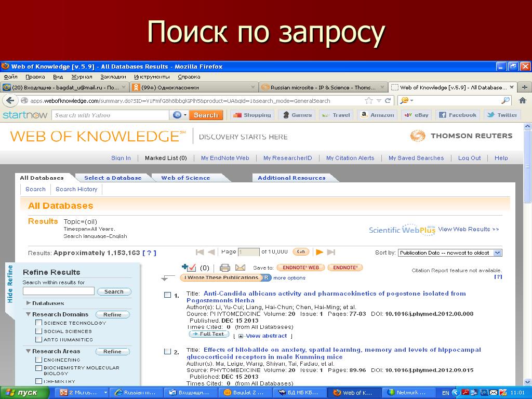Open the eBay toolbar shortcut
Viewport: 532px width, 399px height.
[x=416, y=115]
